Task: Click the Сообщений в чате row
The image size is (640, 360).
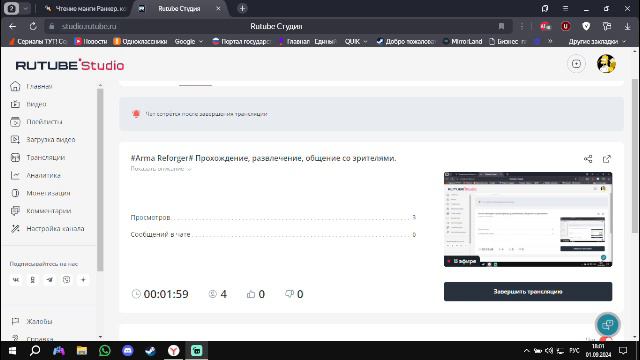Action: [273, 235]
